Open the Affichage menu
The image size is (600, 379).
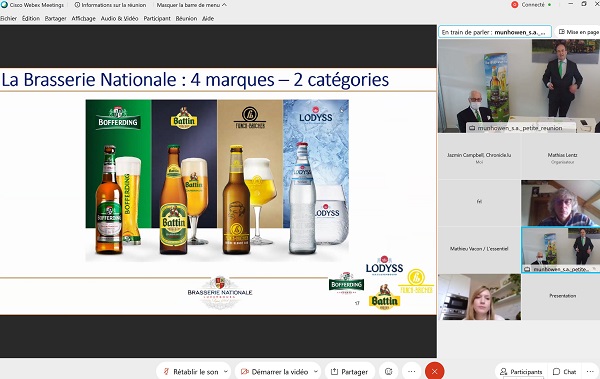pos(83,18)
